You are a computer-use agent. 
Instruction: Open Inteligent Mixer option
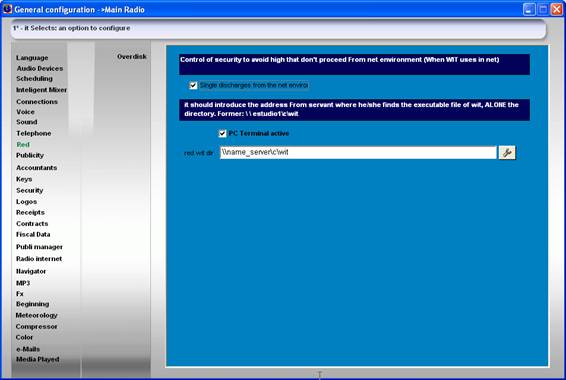pos(42,89)
